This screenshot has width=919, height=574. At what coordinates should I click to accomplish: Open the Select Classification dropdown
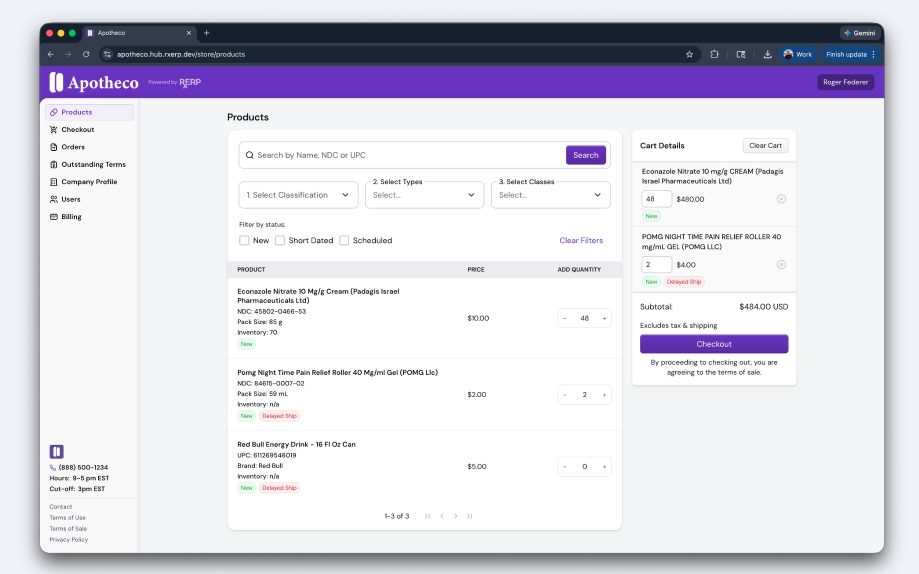point(298,195)
